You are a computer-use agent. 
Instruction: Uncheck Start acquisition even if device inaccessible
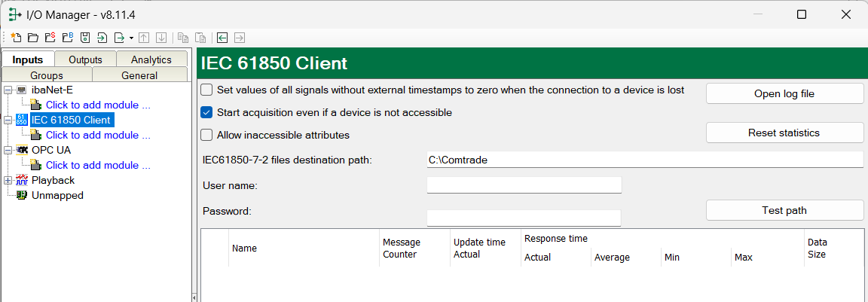pyautogui.click(x=206, y=113)
